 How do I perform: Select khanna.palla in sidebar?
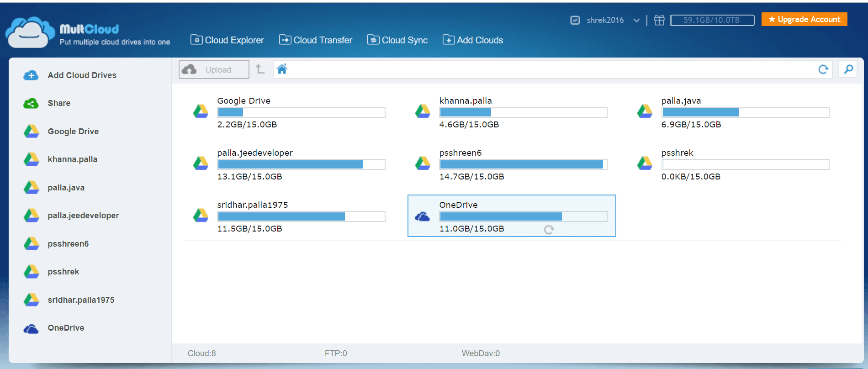point(72,159)
